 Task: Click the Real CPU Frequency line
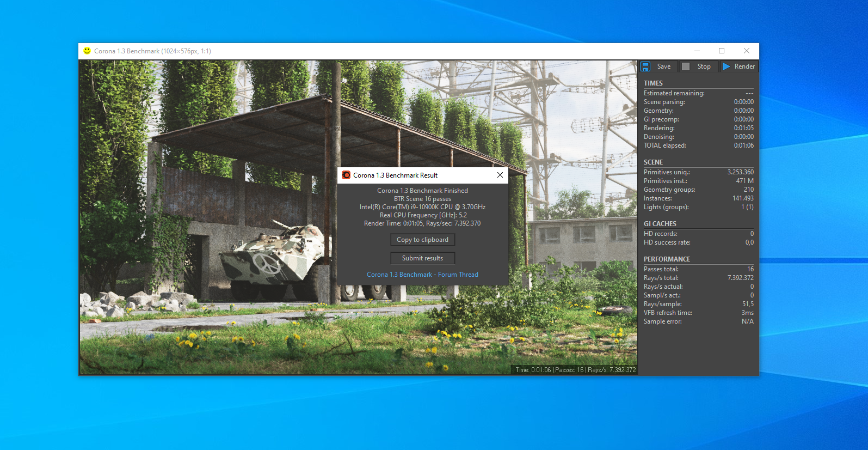(423, 215)
